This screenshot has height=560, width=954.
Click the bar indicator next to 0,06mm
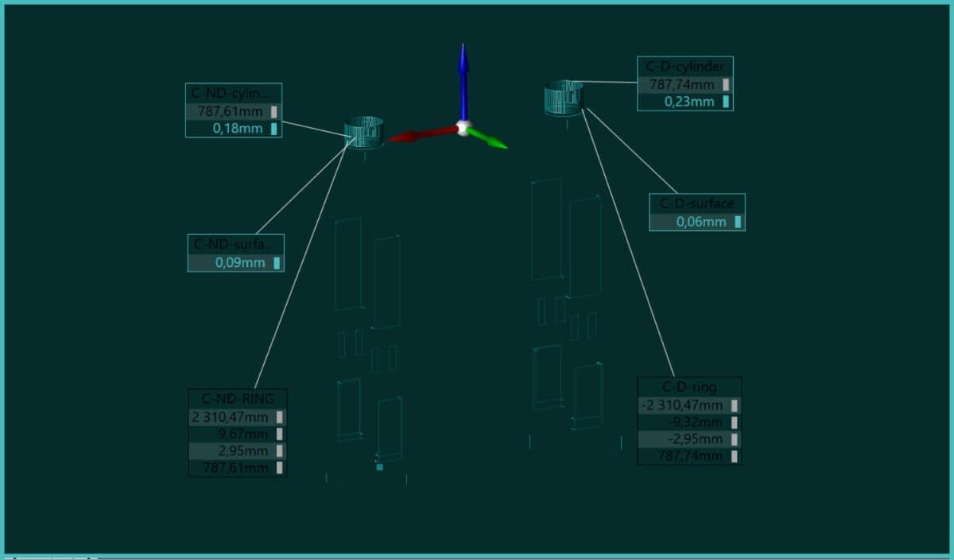tap(737, 222)
